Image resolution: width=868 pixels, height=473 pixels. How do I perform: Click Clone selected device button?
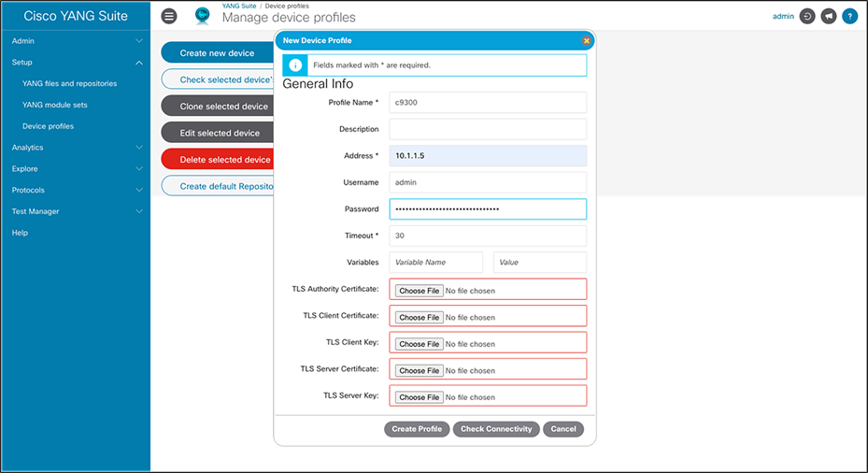click(218, 107)
